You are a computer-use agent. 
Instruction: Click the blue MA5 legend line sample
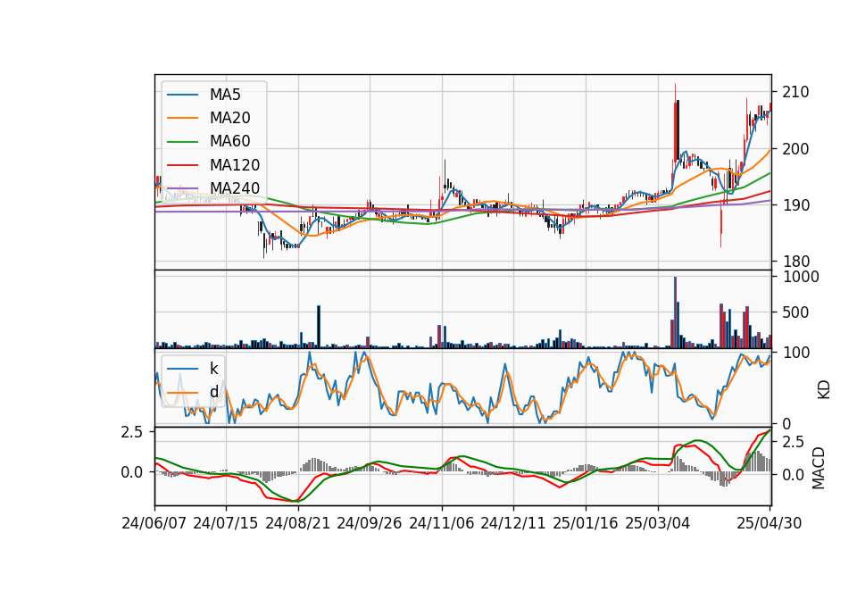point(182,96)
